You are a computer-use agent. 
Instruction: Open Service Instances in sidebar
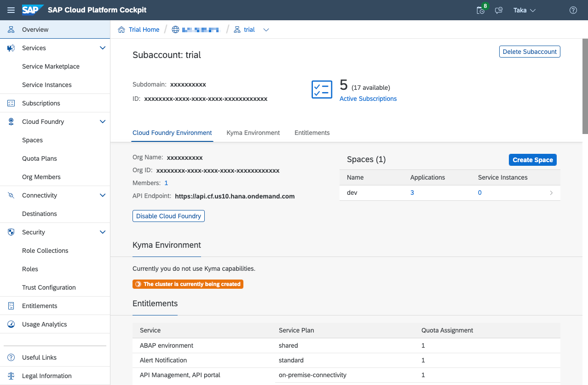pos(47,85)
